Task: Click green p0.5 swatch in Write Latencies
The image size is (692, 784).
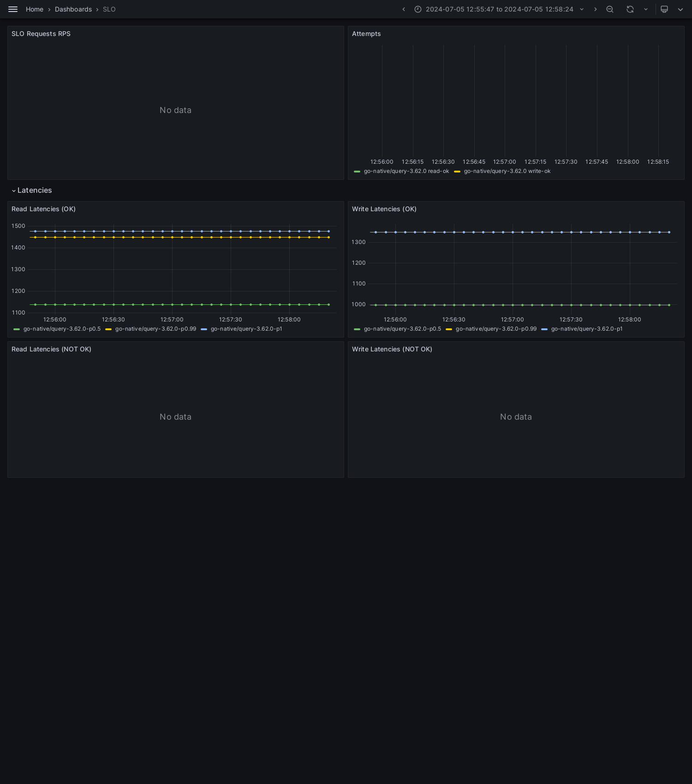Action: [357, 329]
